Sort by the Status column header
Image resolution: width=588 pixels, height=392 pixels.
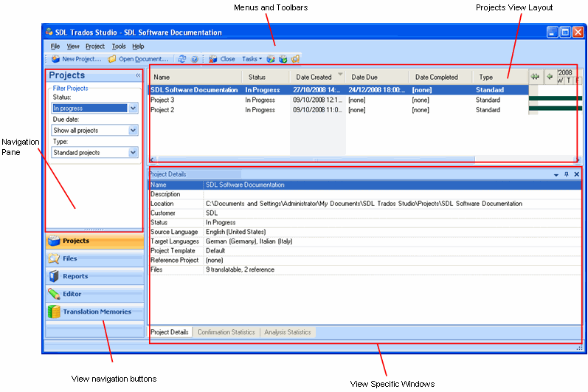tap(266, 77)
